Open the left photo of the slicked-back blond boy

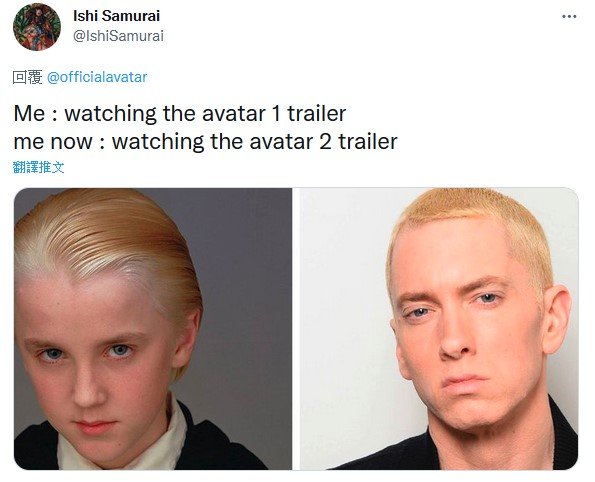(153, 329)
